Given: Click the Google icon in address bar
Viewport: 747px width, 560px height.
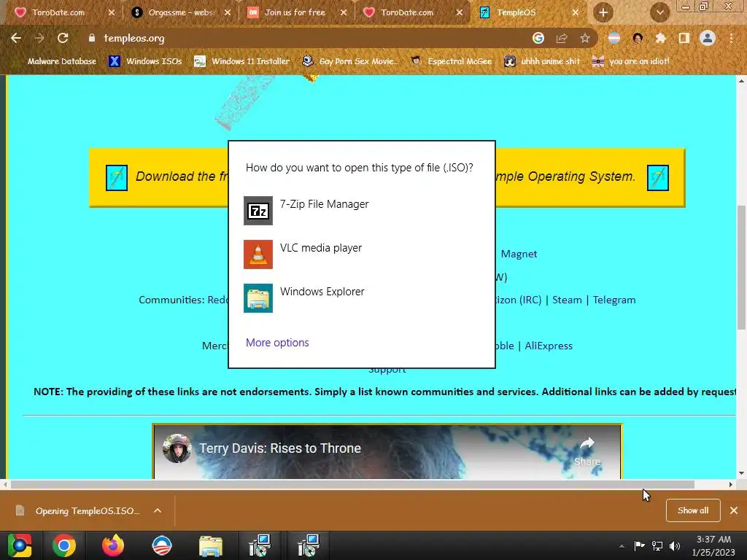Looking at the screenshot, I should coord(538,38).
